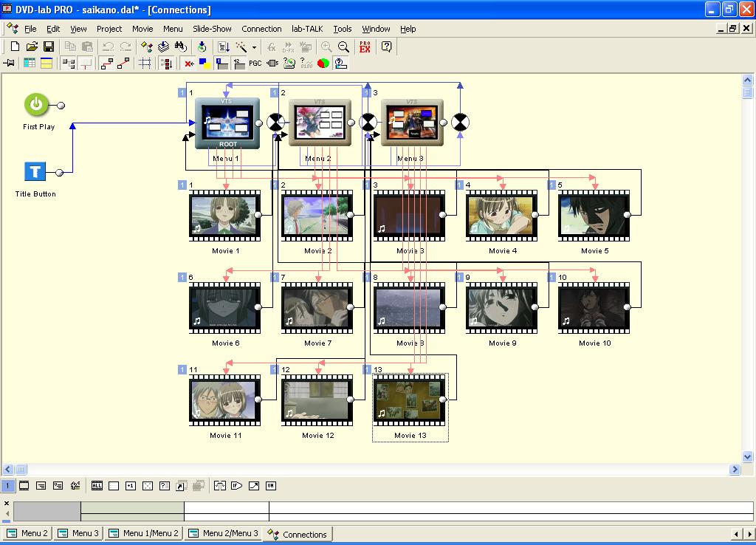756x545 pixels.
Task: Select the Movie 5 filmstrip thumbnail
Action: point(594,216)
